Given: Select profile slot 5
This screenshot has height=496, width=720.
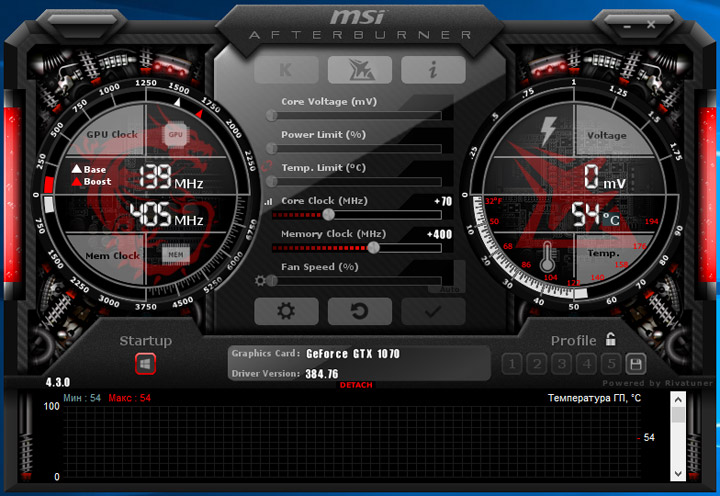Looking at the screenshot, I should click(x=611, y=364).
